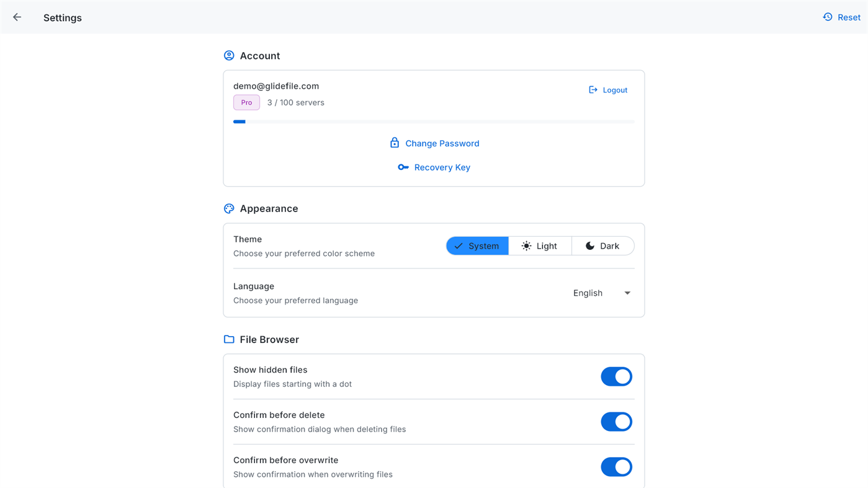Screen dimensions: 868x488
Task: Click the Logout door icon
Action: [593, 90]
